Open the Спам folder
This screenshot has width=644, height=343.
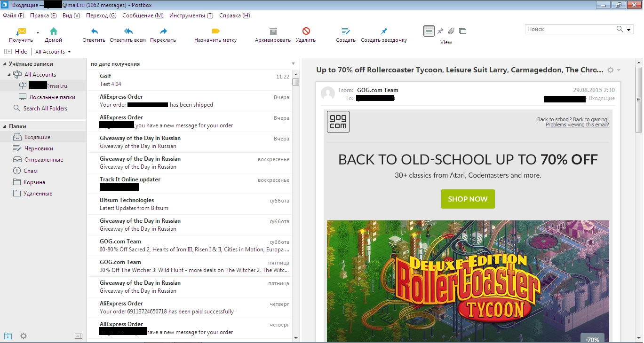[25, 171]
